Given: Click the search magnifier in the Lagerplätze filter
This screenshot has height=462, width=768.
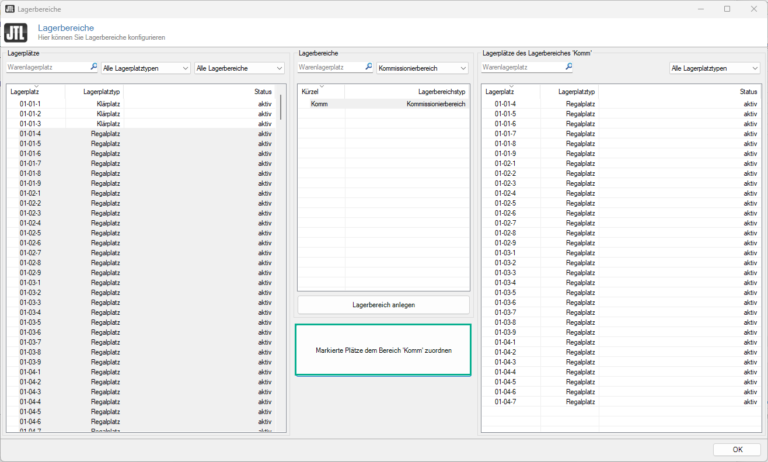Looking at the screenshot, I should (94, 67).
